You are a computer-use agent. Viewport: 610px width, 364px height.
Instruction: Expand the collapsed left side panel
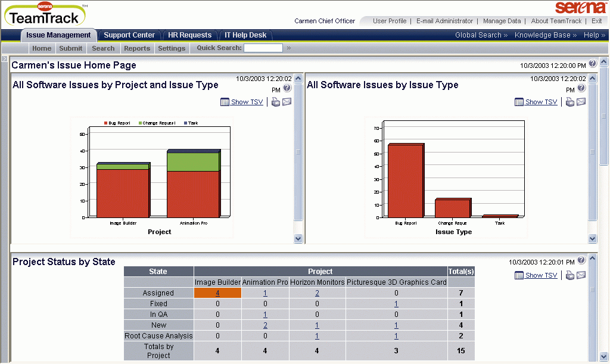[4, 59]
